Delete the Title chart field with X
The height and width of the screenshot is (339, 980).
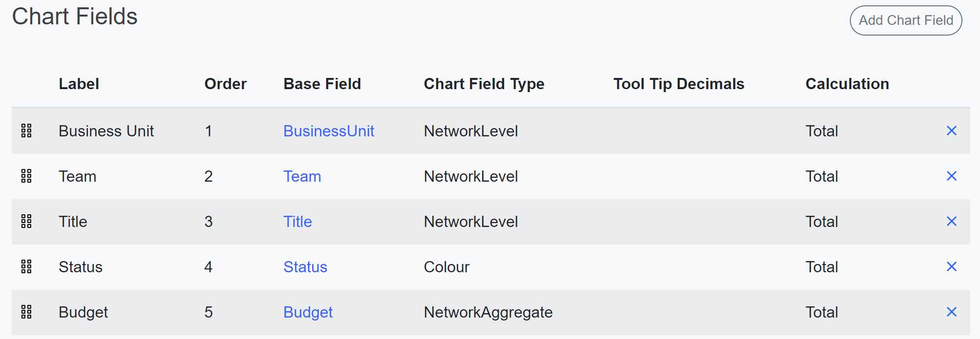pyautogui.click(x=951, y=221)
